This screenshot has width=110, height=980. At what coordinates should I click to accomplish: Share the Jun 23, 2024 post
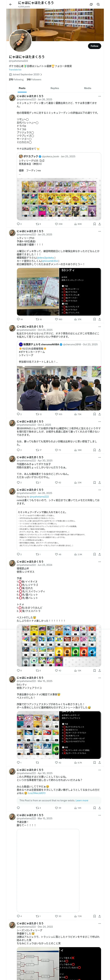(x=99, y=670)
